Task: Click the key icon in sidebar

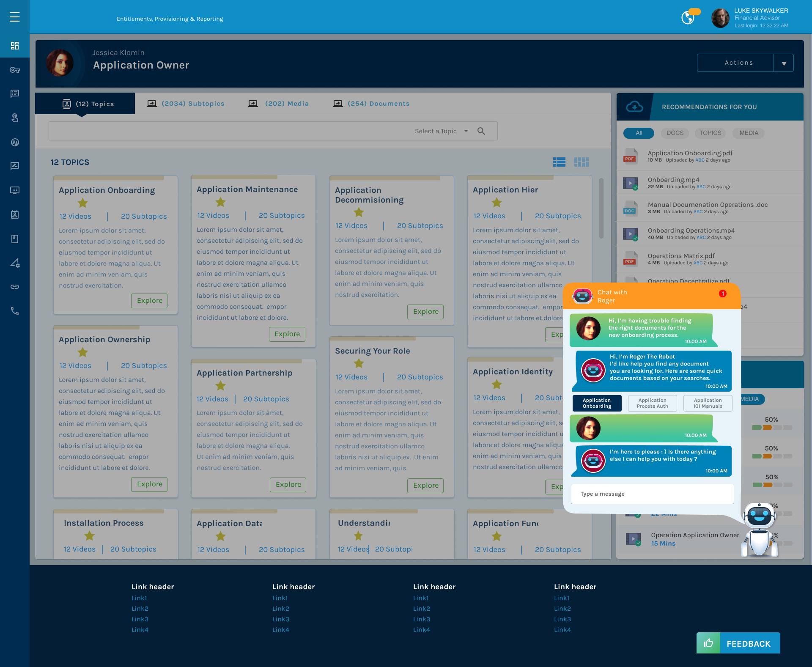Action: point(15,70)
